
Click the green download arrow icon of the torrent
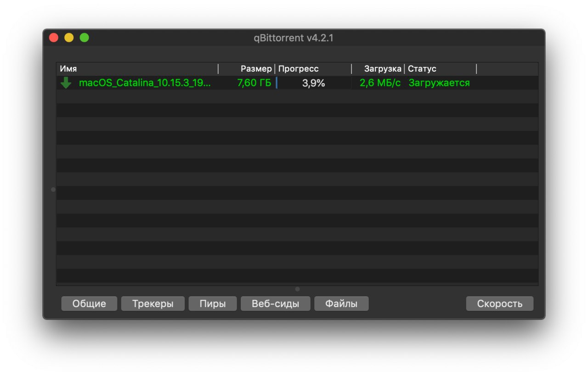click(66, 83)
